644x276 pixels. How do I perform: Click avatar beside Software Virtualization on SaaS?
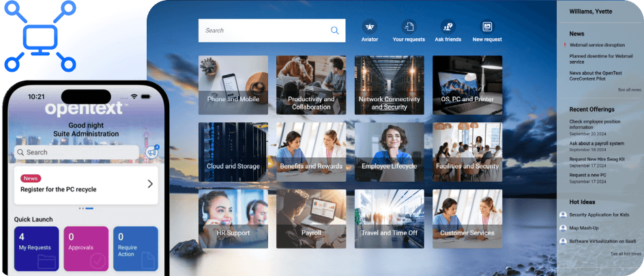pyautogui.click(x=563, y=241)
